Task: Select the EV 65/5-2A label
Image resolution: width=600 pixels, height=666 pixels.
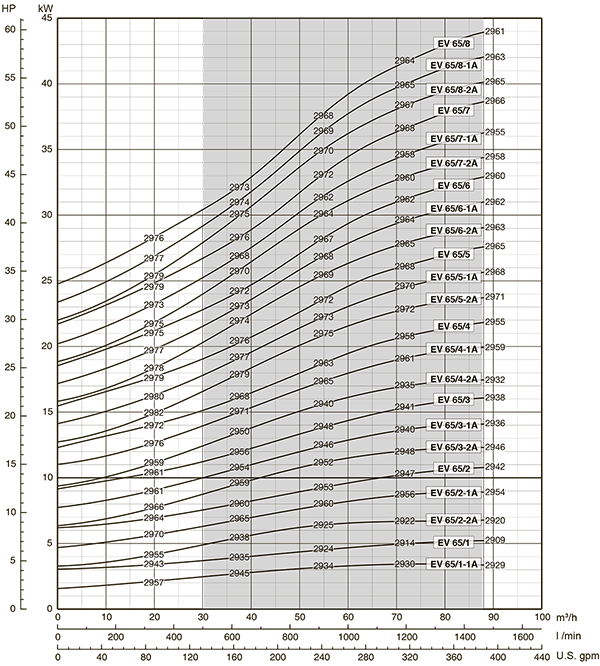Action: pyautogui.click(x=454, y=299)
